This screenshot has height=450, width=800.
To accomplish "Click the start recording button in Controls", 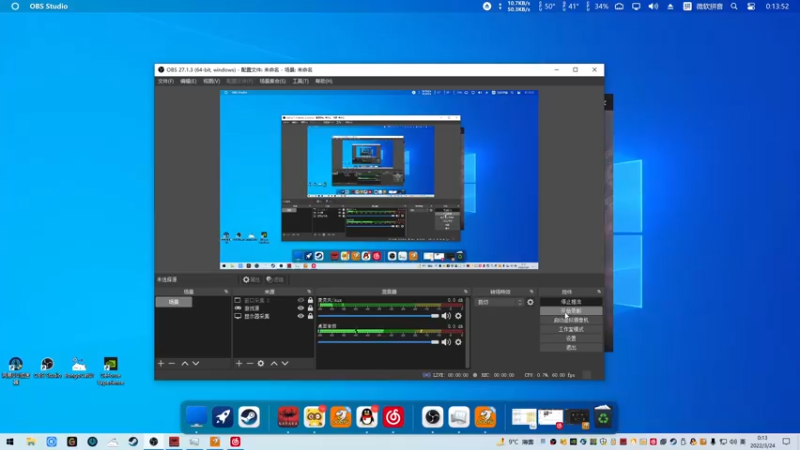I will [571, 311].
